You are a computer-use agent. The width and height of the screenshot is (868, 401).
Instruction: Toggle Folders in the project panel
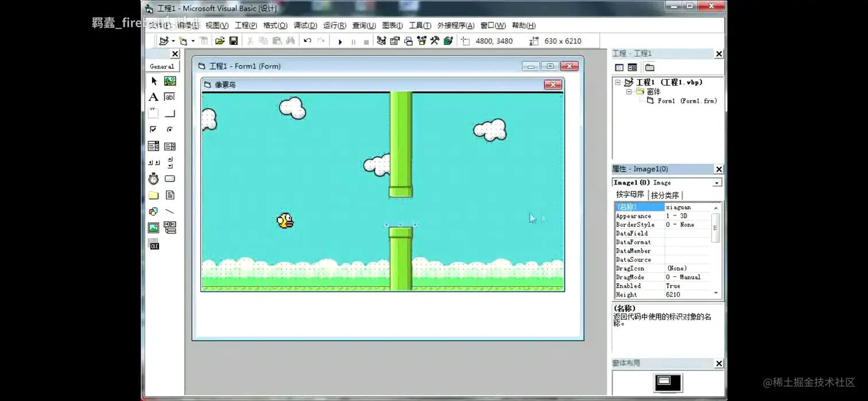649,67
